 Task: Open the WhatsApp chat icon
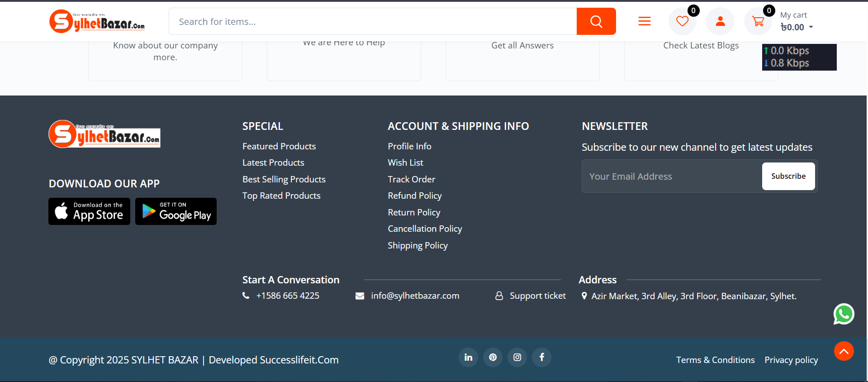pos(844,314)
